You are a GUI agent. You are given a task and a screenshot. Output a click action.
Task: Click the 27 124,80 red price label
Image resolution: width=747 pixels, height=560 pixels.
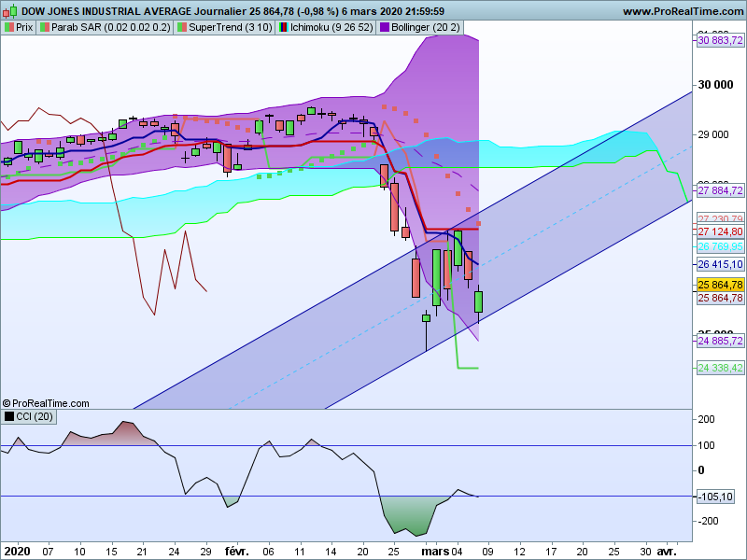720,231
